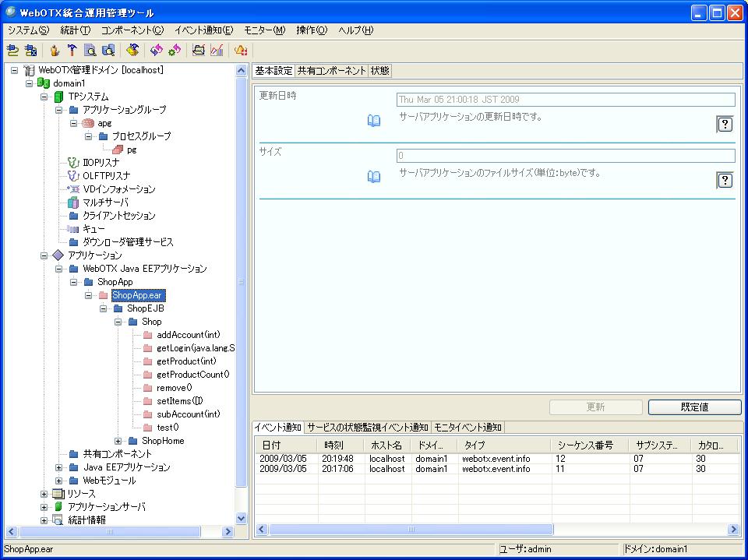The width and height of the screenshot is (748, 560).
Task: Click the refresh with green gear icon
Action: tap(175, 51)
